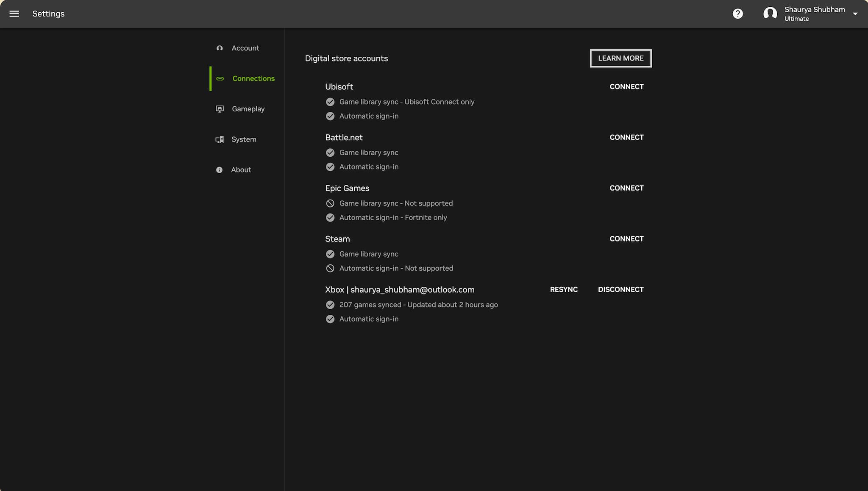
Task: Open the Account settings section
Action: point(245,48)
